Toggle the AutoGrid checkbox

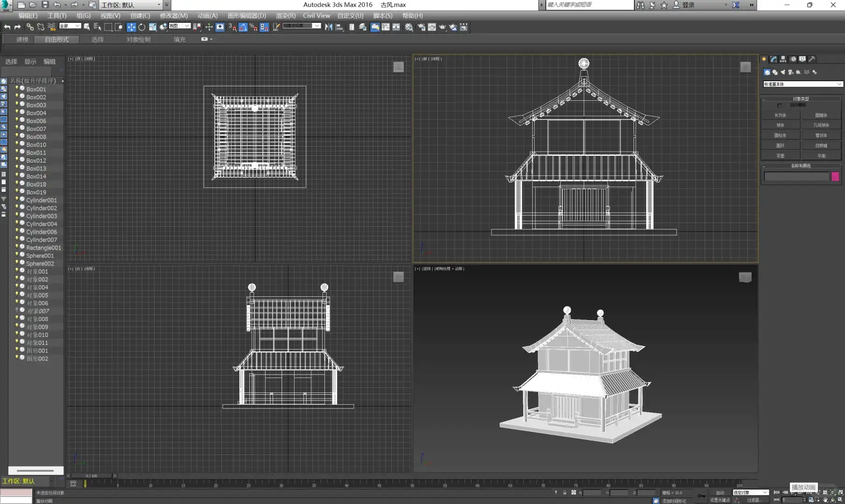point(780,105)
